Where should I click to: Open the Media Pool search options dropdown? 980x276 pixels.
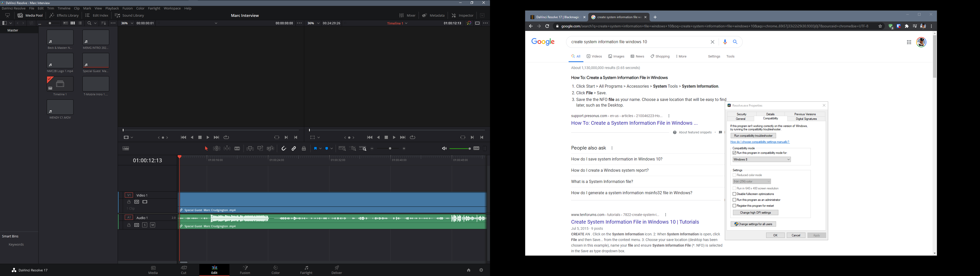click(x=95, y=23)
